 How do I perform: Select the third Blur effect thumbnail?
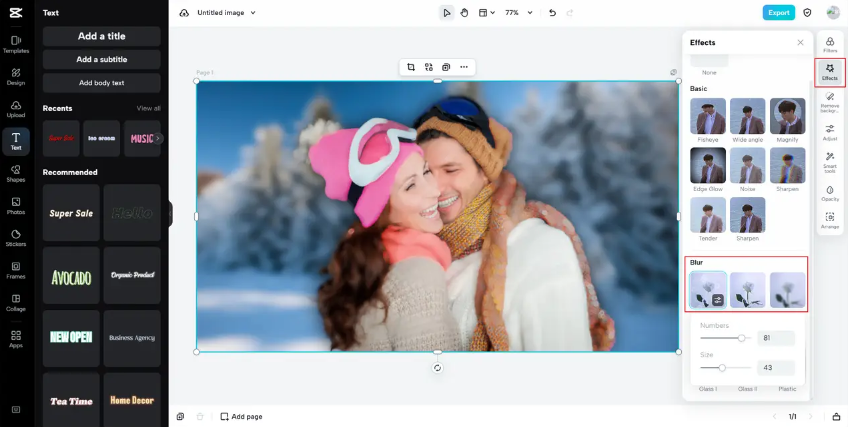point(787,290)
